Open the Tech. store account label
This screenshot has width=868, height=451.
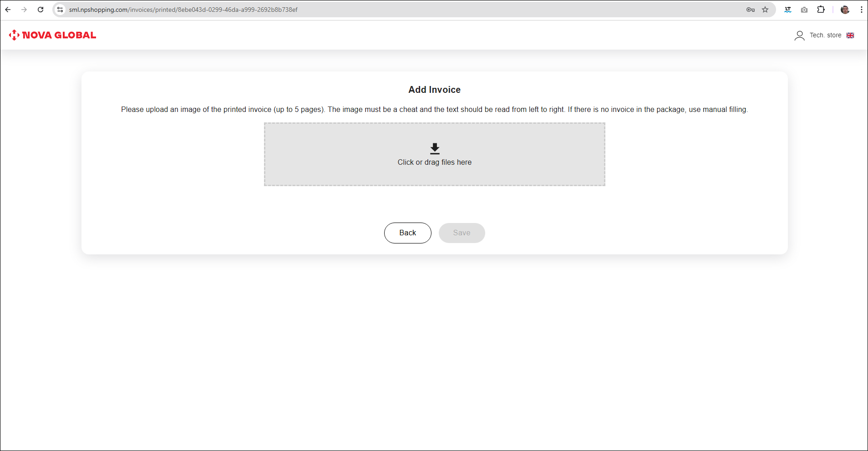(x=825, y=35)
